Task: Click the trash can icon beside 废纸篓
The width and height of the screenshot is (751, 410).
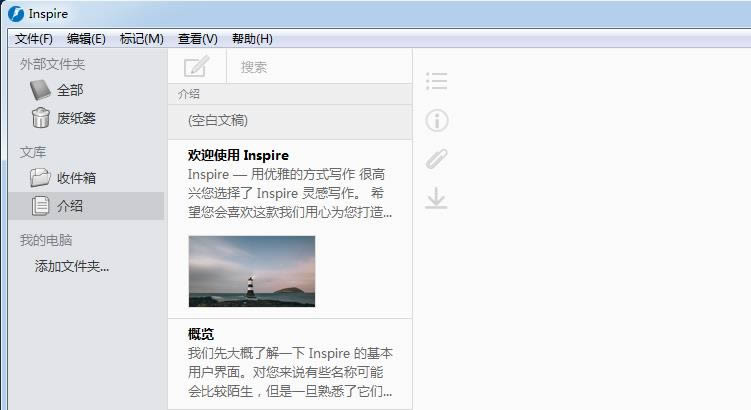Action: point(41,118)
